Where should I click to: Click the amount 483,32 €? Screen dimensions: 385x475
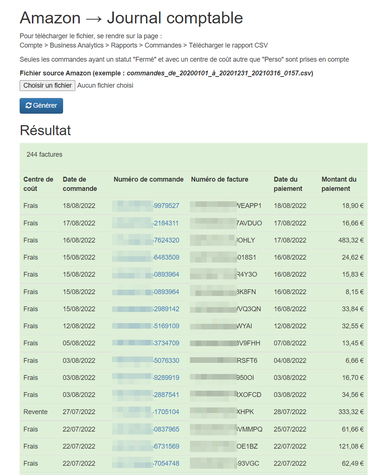click(351, 240)
